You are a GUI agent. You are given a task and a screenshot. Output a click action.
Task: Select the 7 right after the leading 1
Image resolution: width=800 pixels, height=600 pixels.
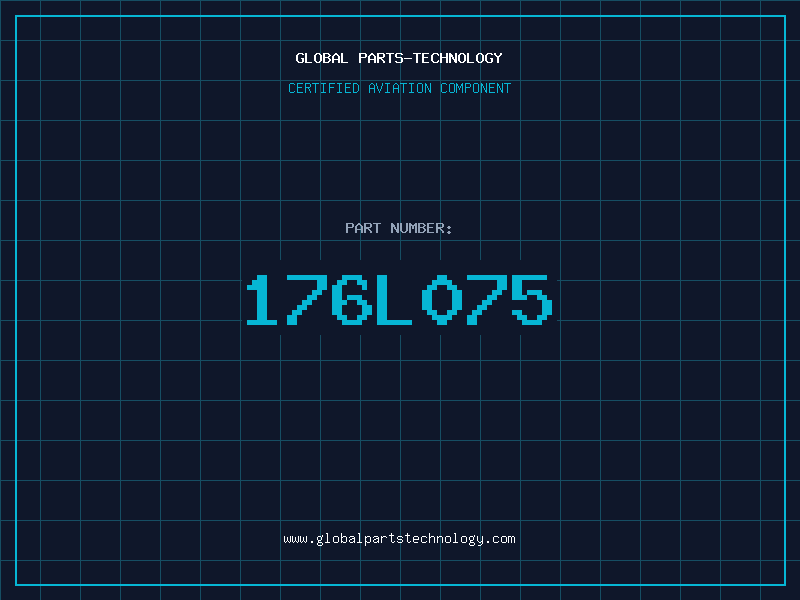307,300
